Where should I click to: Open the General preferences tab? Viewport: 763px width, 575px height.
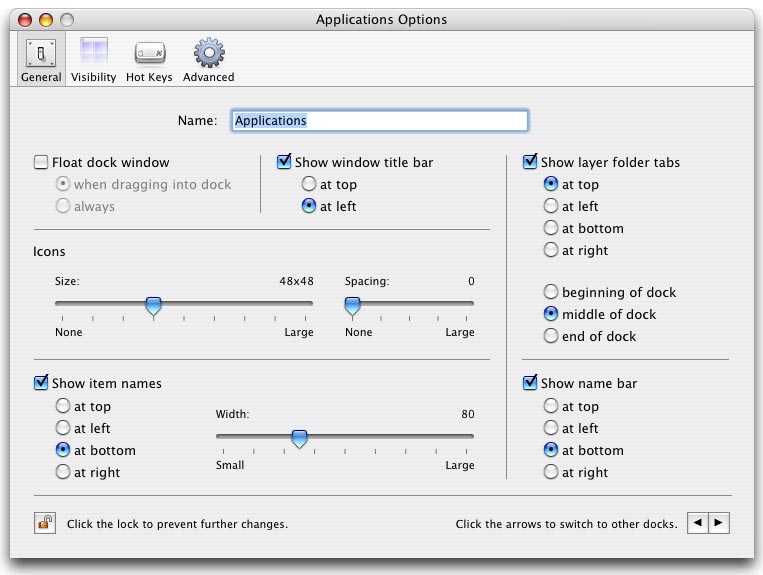pyautogui.click(x=41, y=59)
